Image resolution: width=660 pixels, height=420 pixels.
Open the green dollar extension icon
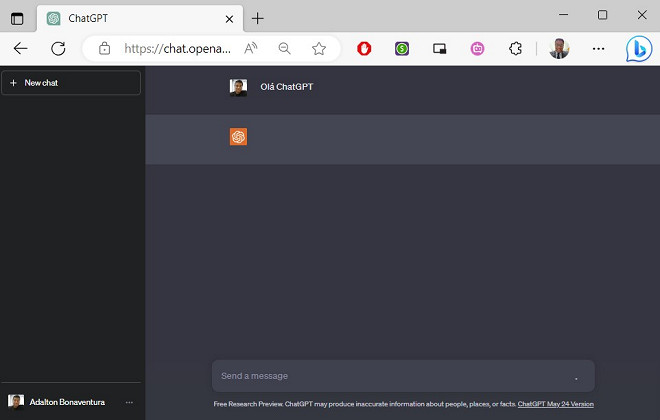(402, 48)
